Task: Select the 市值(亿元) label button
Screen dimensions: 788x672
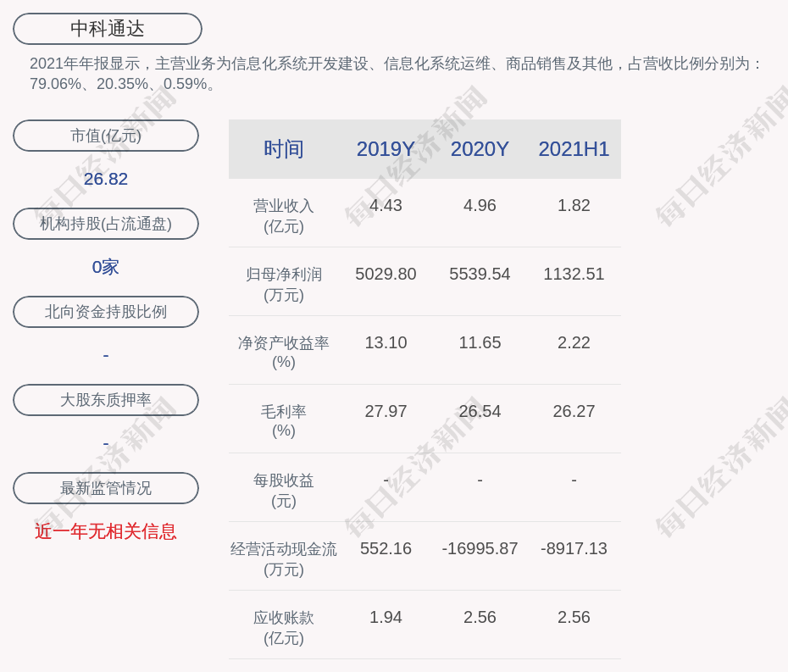Action: 106,136
